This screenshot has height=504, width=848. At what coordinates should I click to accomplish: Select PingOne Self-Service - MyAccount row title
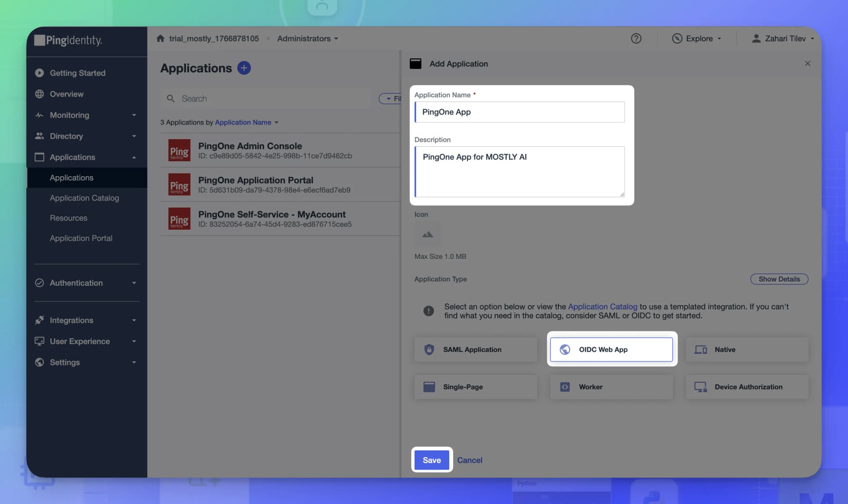tap(272, 214)
